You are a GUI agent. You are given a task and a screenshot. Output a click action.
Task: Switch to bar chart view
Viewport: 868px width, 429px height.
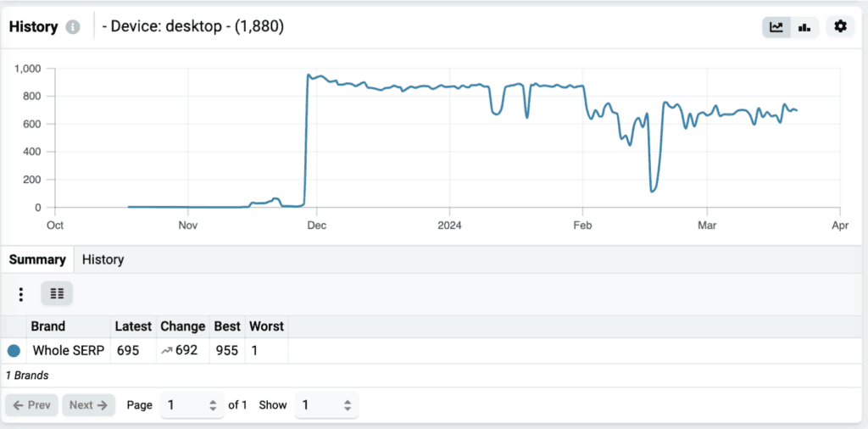804,26
